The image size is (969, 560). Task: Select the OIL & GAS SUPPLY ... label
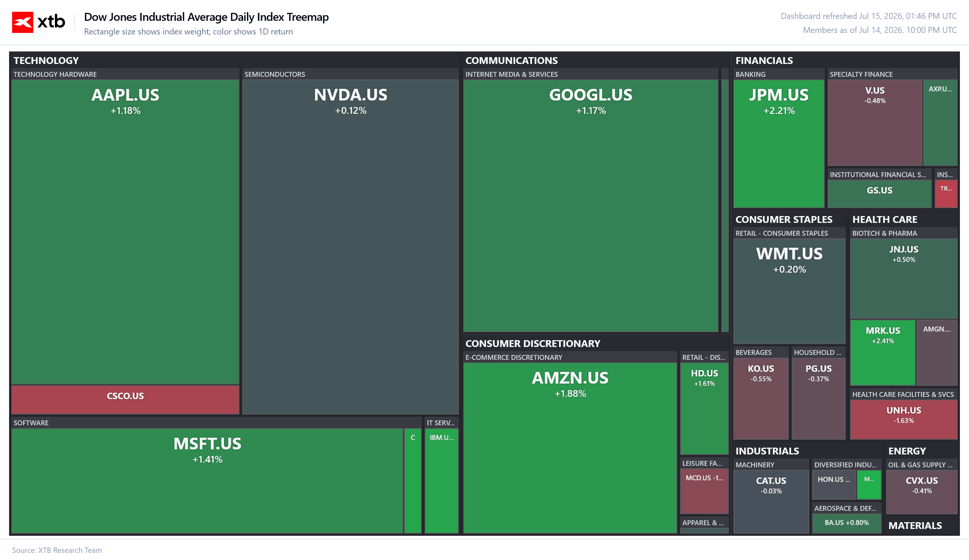point(920,465)
